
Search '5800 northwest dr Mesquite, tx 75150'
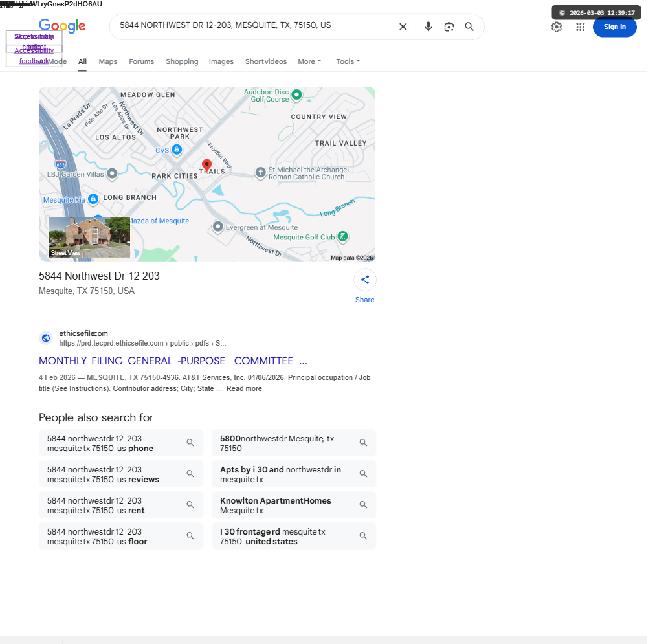click(294, 443)
